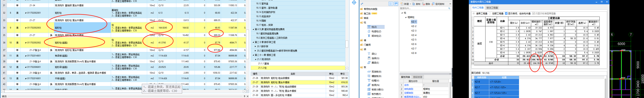
Task: Select the 定额工程量 radio button
Action: click(x=490, y=13)
